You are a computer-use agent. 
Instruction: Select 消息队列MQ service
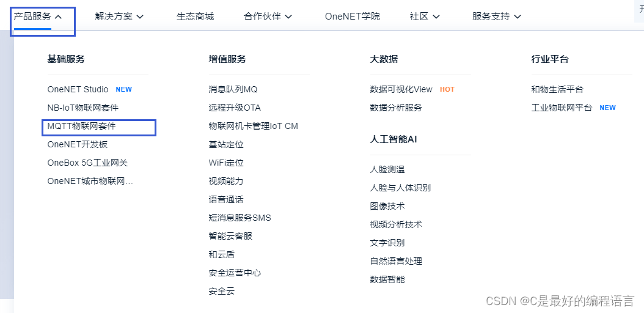tap(233, 89)
